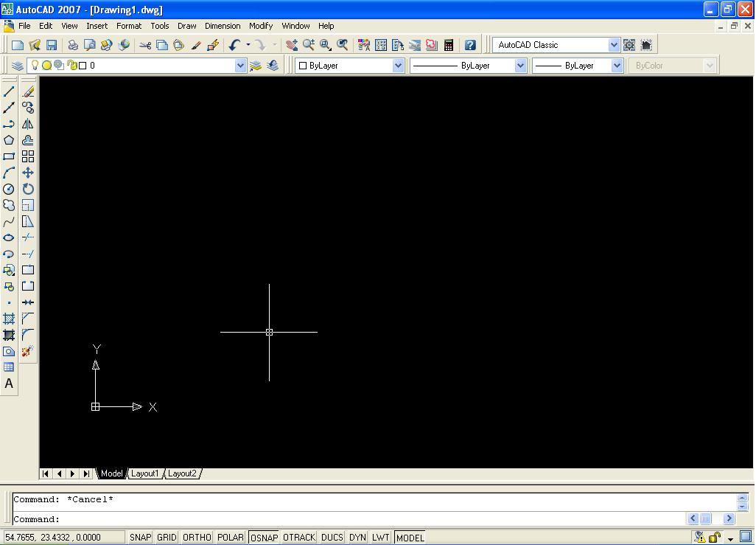The height and width of the screenshot is (545, 756).
Task: Switch to the Layout1 tab
Action: (x=145, y=473)
